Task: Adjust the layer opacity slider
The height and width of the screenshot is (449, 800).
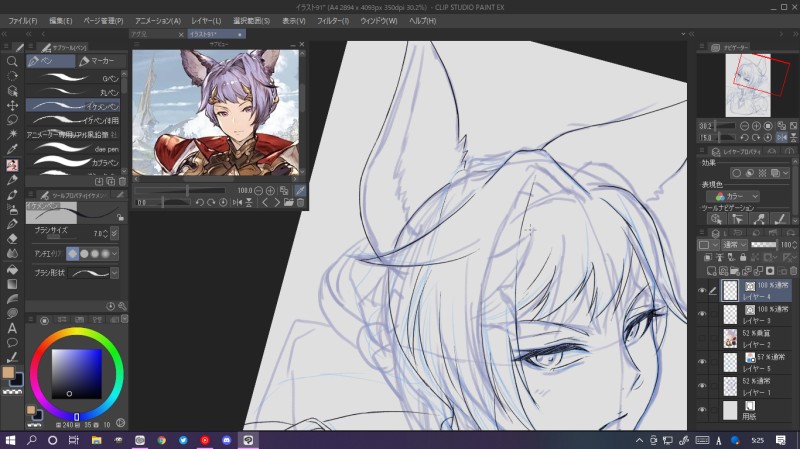Action: point(764,245)
